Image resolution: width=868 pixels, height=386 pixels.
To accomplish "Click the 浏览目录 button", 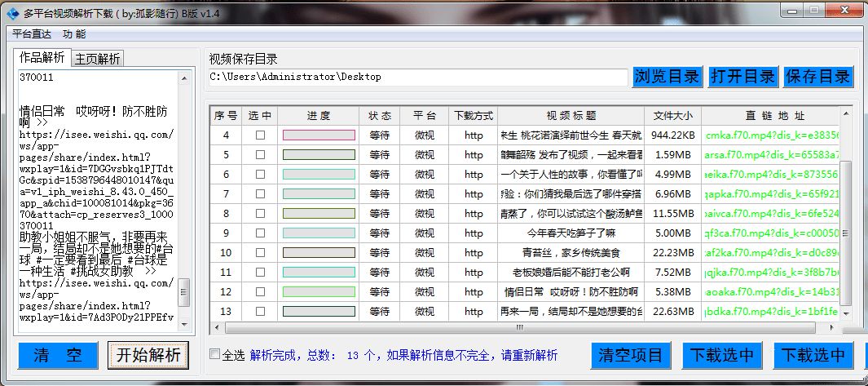I will tap(667, 77).
